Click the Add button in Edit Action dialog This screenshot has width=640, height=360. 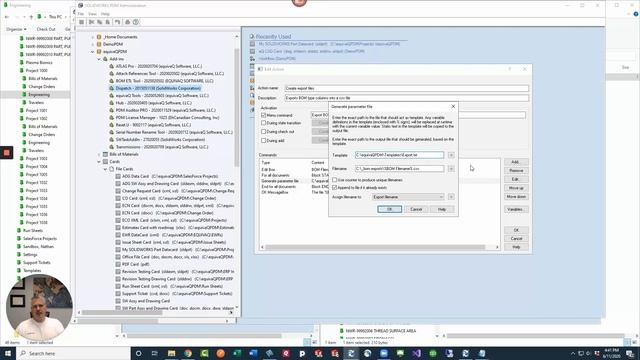click(516, 162)
